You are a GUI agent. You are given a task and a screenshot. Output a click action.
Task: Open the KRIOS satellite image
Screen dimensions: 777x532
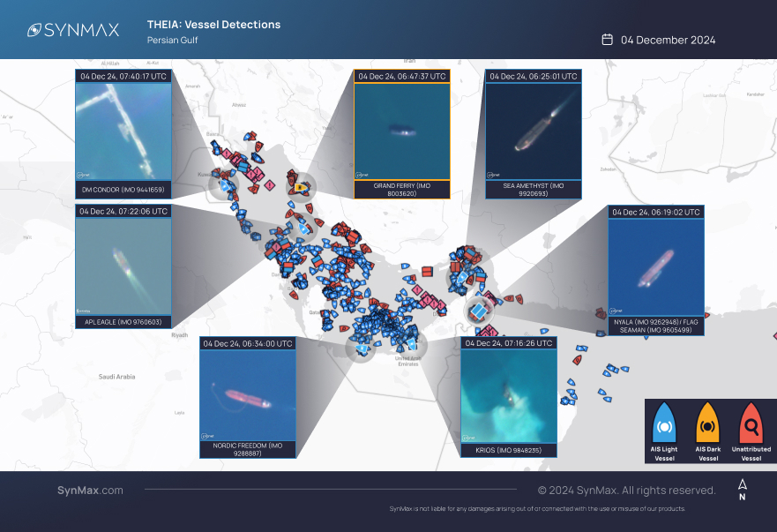coord(509,395)
